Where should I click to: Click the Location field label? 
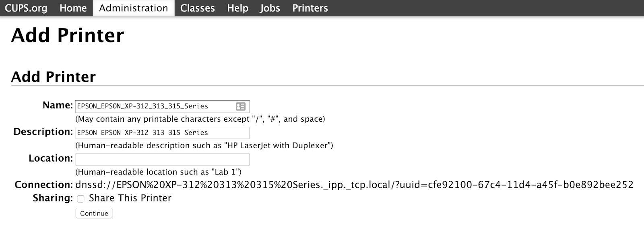pyautogui.click(x=51, y=158)
